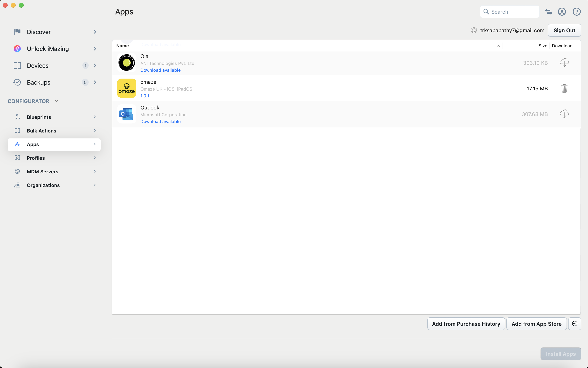Click the MDM Servers globe icon
588x368 pixels.
click(17, 171)
